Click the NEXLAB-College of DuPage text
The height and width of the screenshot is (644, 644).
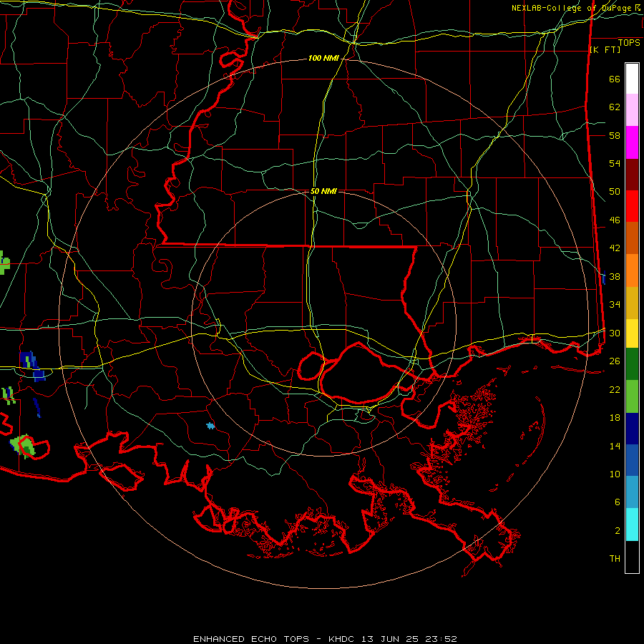coord(571,8)
